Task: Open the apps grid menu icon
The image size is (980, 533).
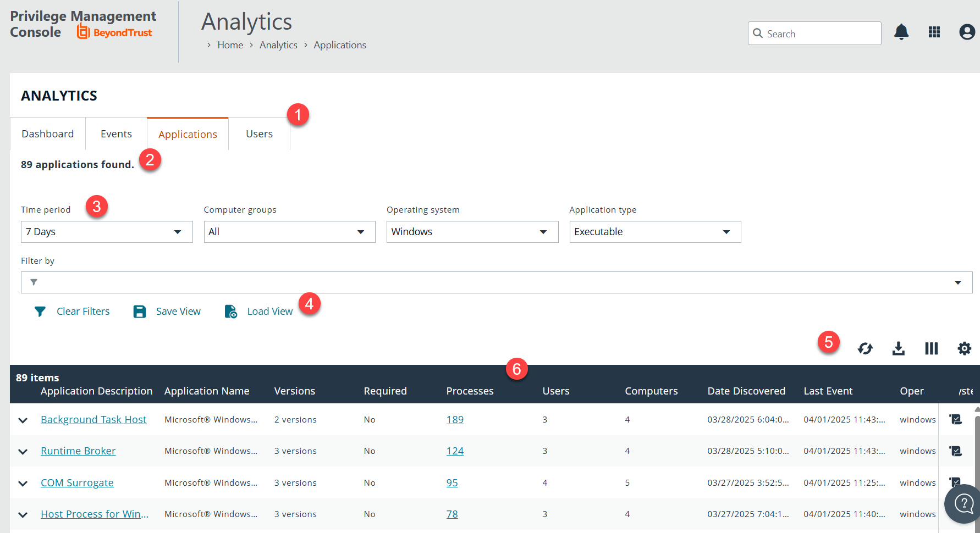Action: tap(934, 32)
